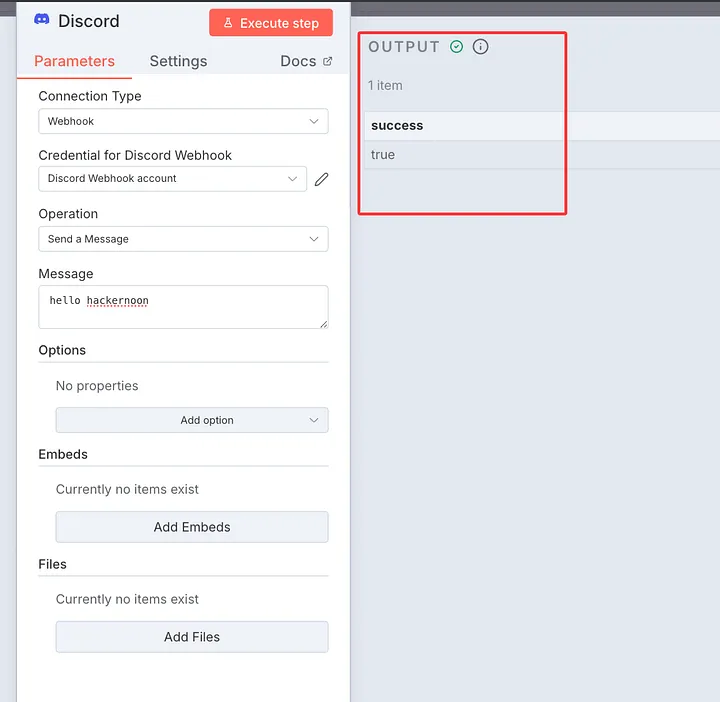Click into the Message text field
The image size is (720, 702).
[x=183, y=307]
